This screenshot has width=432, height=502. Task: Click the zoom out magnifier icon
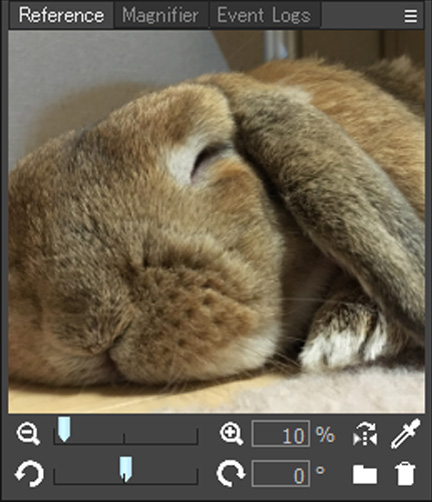click(28, 434)
